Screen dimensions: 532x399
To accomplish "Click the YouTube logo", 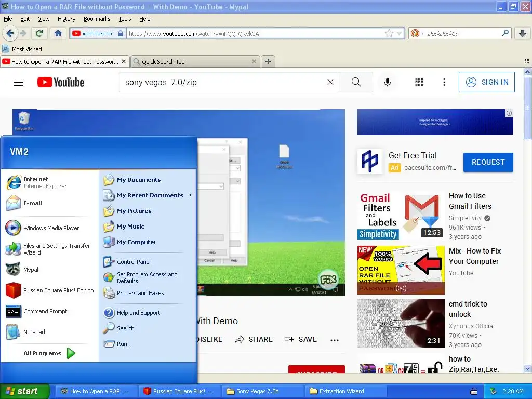I will 61,82.
